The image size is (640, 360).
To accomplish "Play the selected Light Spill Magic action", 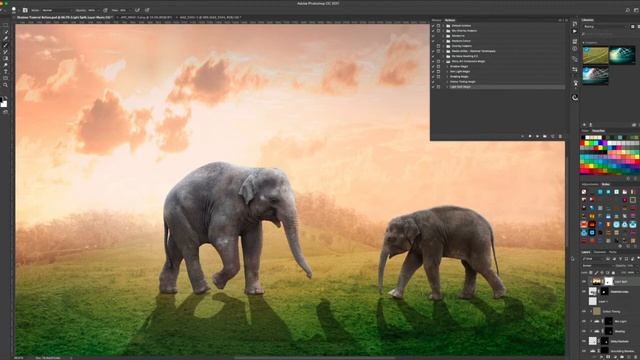I will (537, 136).
